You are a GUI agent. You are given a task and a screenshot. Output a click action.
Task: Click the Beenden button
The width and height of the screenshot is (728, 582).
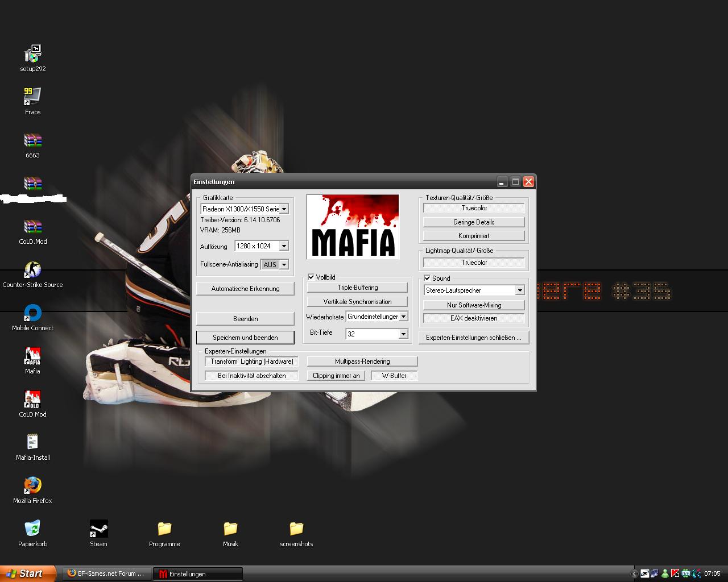(x=245, y=319)
